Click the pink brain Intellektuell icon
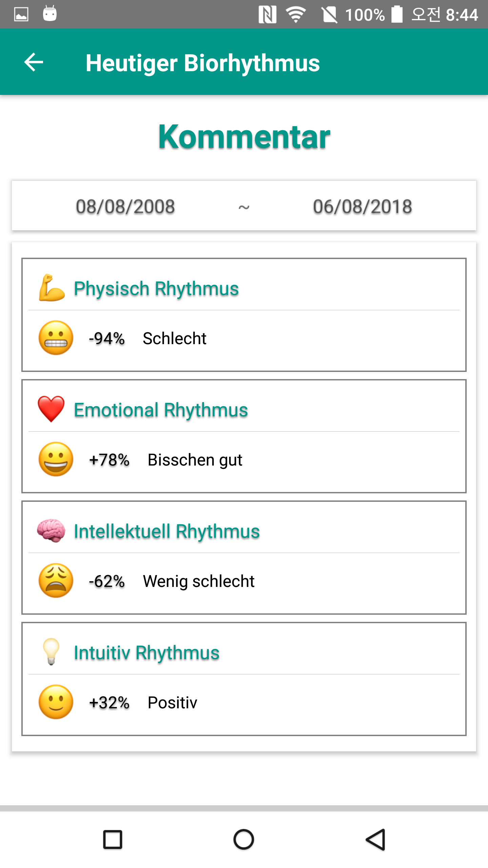 click(51, 530)
